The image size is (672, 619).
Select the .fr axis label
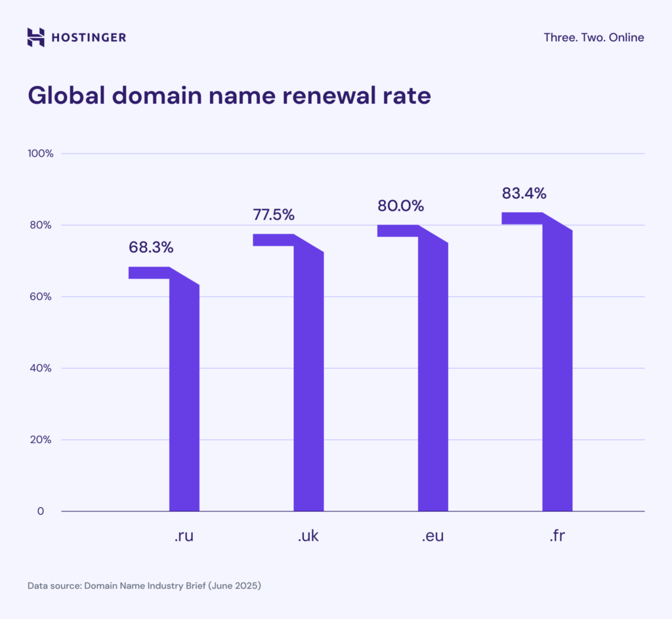556,536
